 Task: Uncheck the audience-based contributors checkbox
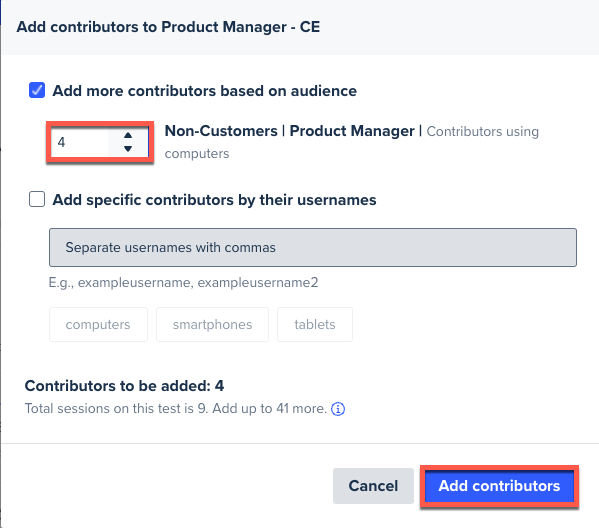pos(37,91)
